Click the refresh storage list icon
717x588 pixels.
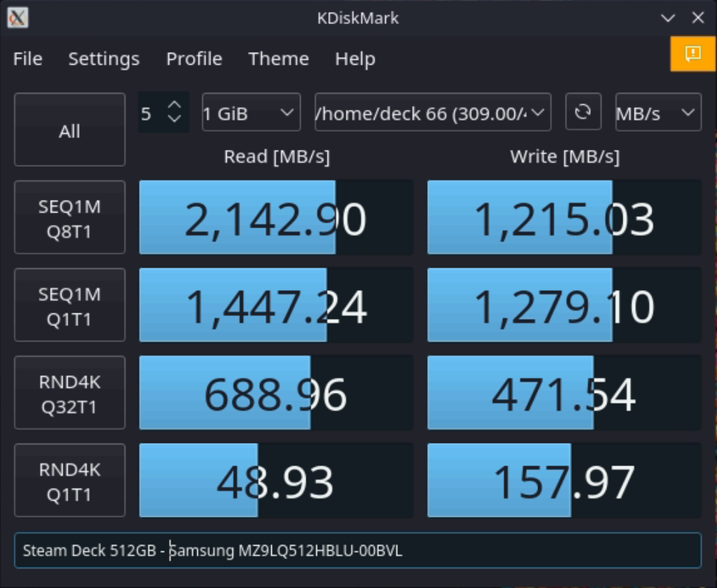pos(583,112)
